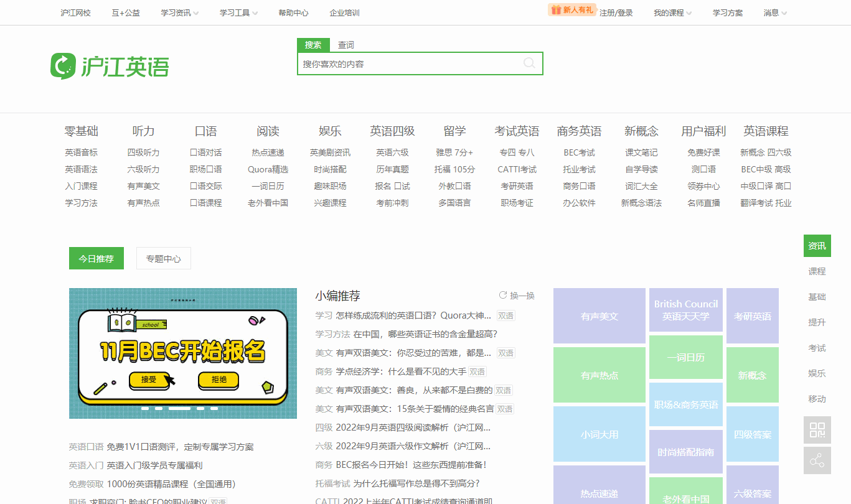Screen dimensions: 851x504
Task: Click the 考研英语 tile
Action: click(753, 316)
